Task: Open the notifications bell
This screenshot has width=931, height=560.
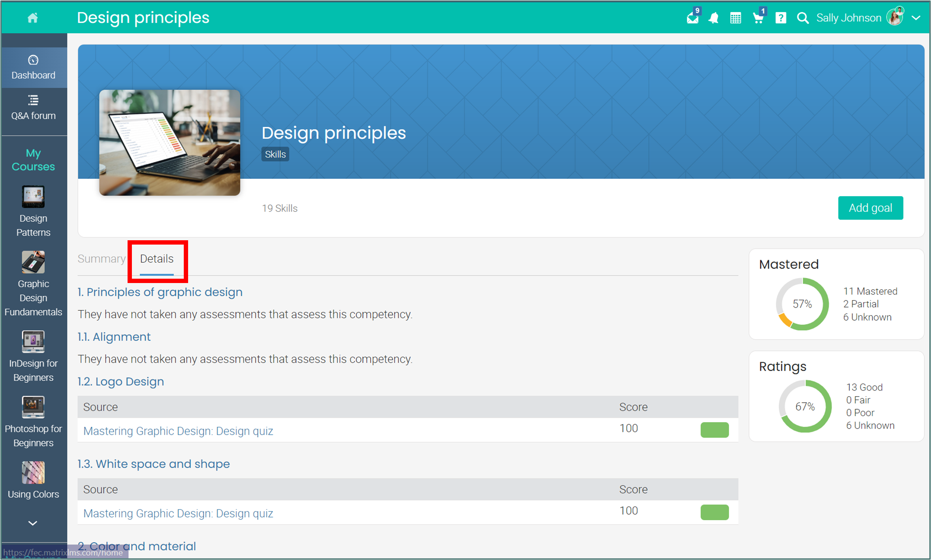Action: pos(713,18)
